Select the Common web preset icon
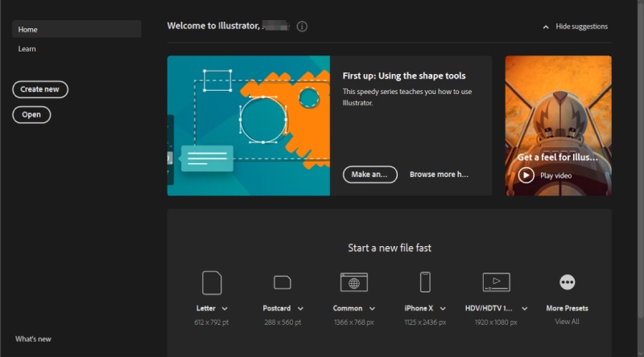The image size is (644, 357). point(353,282)
